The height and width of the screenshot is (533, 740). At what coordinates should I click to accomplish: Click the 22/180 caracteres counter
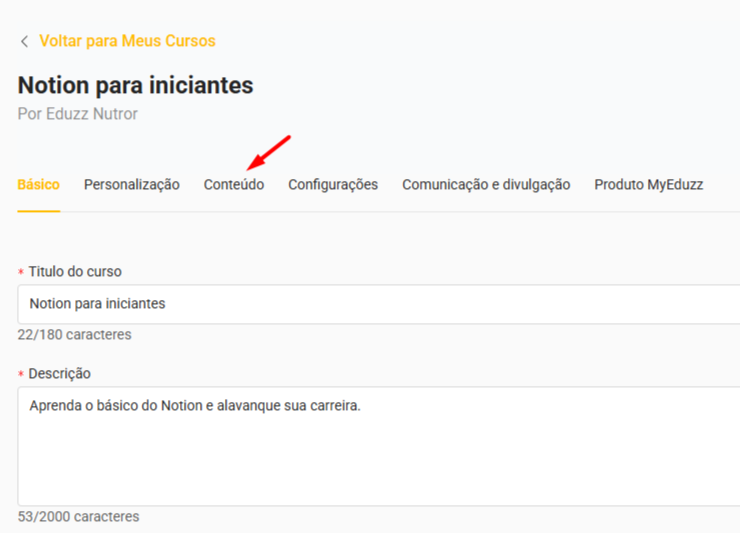(x=75, y=335)
